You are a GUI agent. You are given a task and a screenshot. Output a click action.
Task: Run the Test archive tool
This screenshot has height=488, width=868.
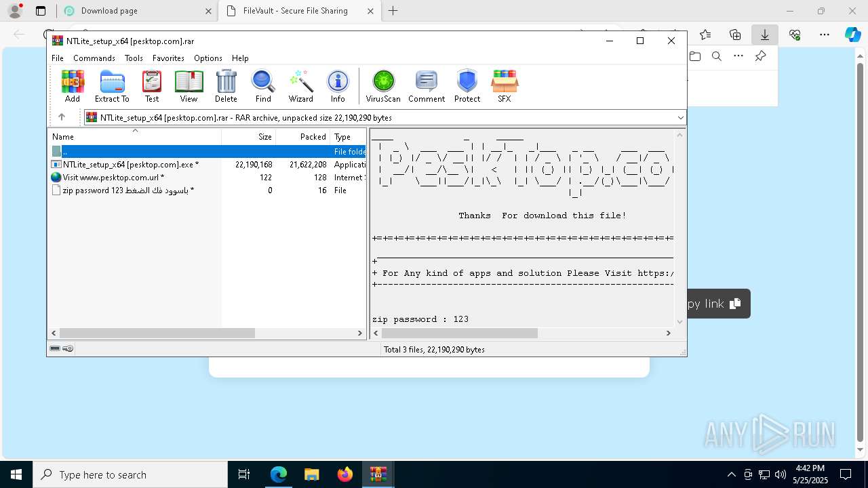(152, 86)
